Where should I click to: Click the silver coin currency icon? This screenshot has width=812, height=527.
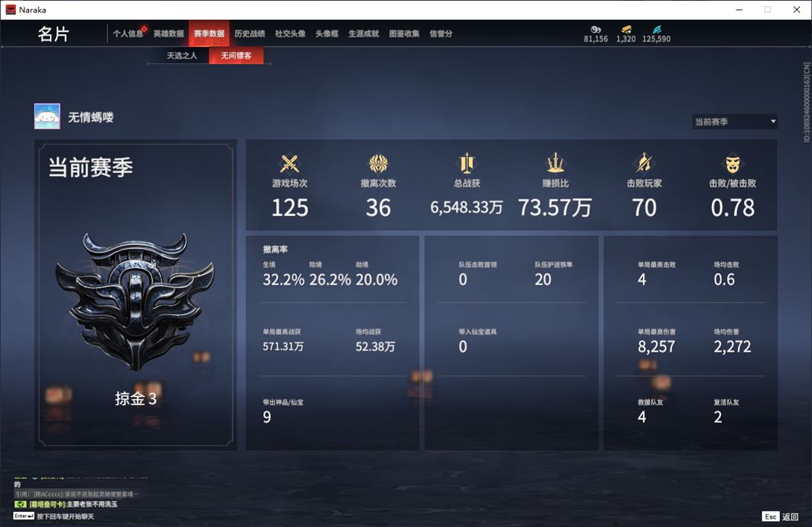(x=596, y=30)
